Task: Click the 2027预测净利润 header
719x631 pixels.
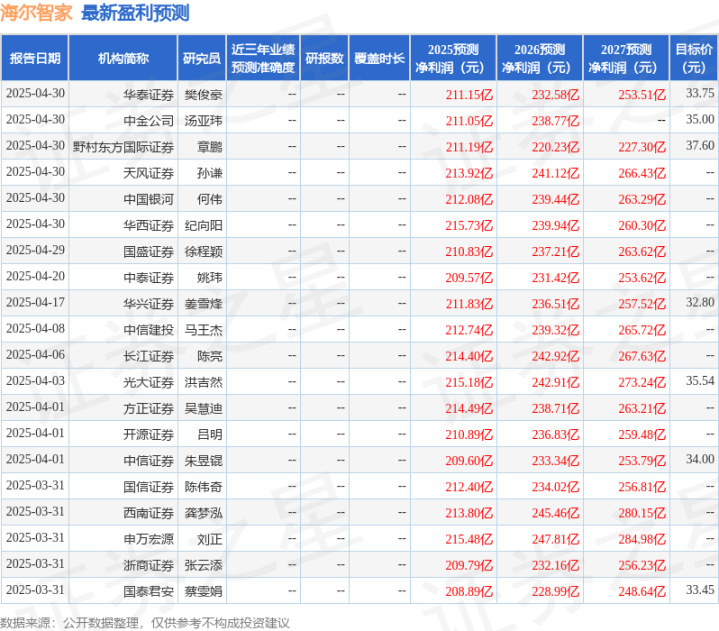Action: point(626,58)
